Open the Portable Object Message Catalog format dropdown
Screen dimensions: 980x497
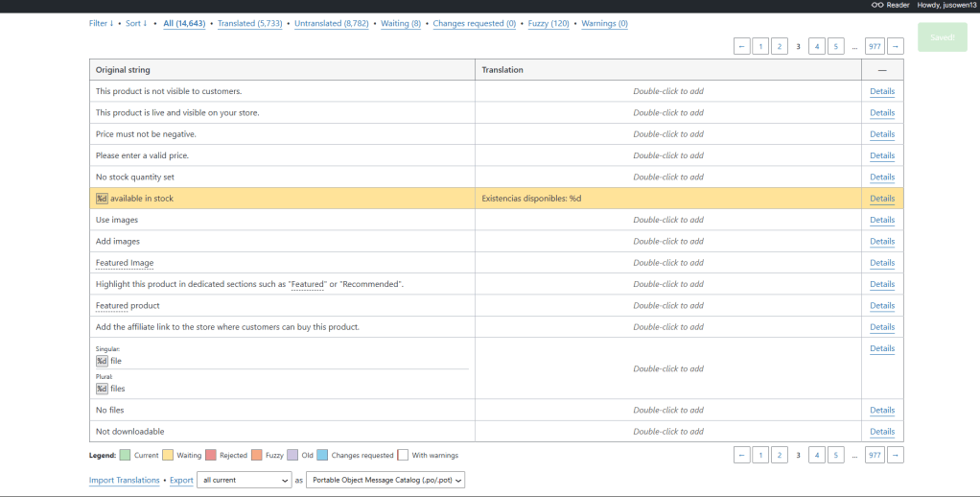click(385, 480)
